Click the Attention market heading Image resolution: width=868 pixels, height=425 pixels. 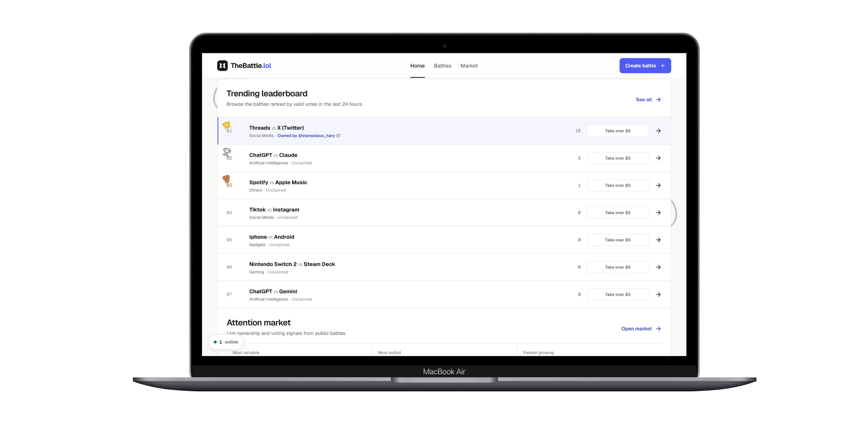pos(258,323)
